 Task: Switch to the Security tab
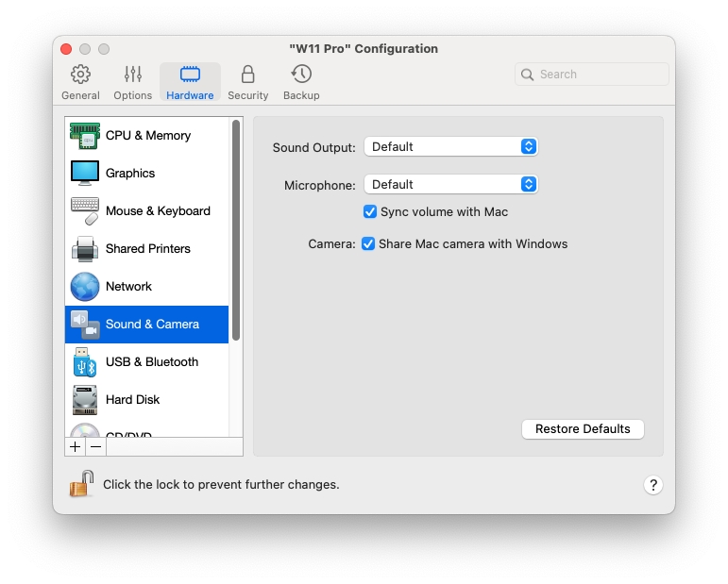247,82
